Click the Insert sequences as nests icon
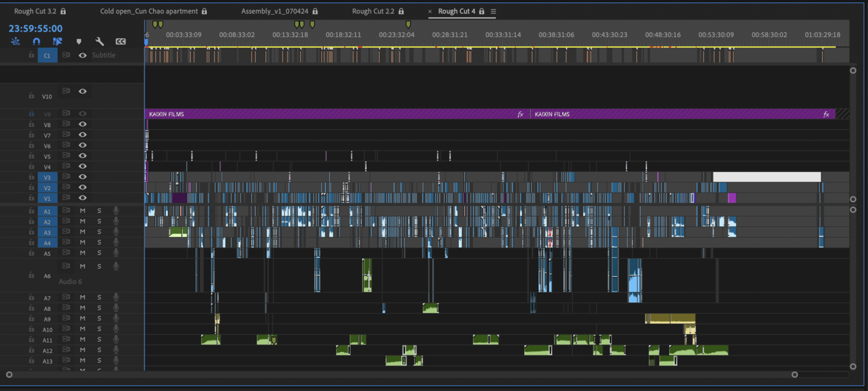The width and height of the screenshot is (868, 391). pyautogui.click(x=15, y=42)
